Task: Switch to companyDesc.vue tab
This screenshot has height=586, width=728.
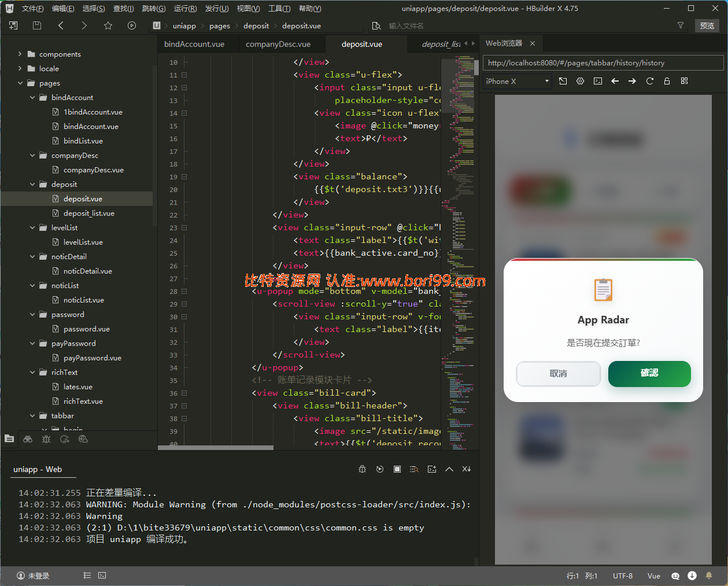Action: tap(278, 44)
